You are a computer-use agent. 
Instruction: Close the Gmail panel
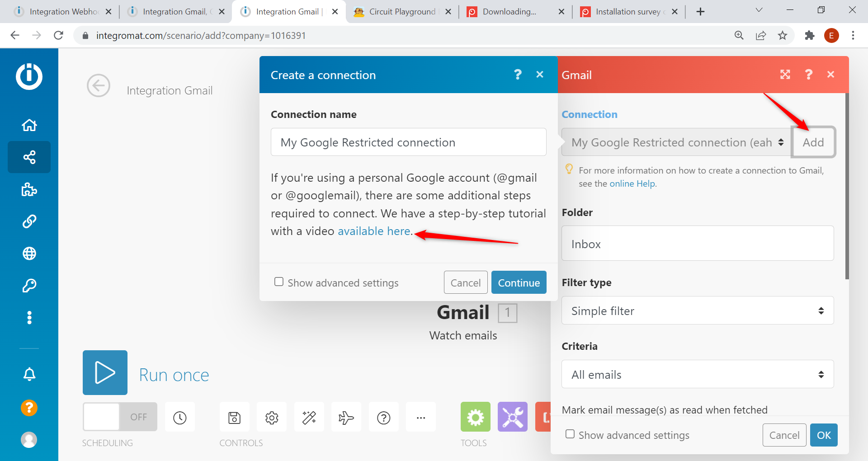click(831, 75)
